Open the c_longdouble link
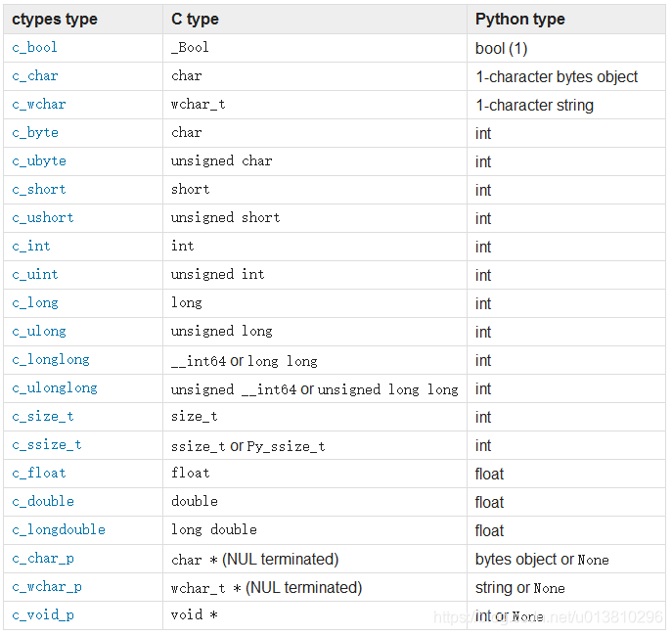This screenshot has height=635, width=672. 59,530
